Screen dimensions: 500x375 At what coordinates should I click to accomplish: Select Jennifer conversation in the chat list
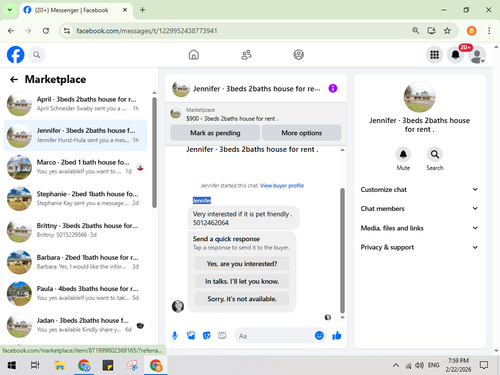pyautogui.click(x=75, y=135)
